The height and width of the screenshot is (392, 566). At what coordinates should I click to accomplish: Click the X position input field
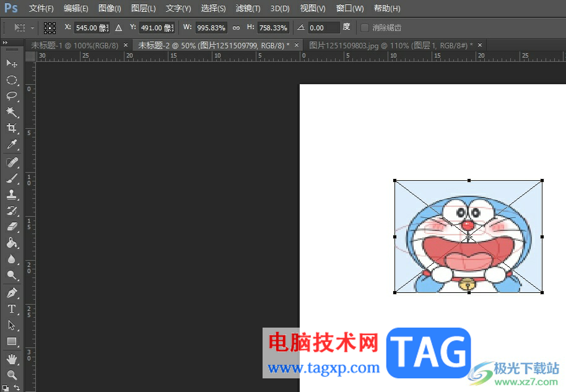[x=92, y=28]
